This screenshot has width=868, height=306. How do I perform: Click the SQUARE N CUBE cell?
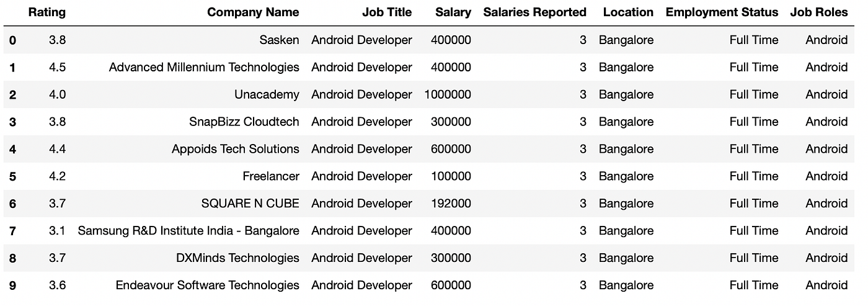(x=250, y=204)
